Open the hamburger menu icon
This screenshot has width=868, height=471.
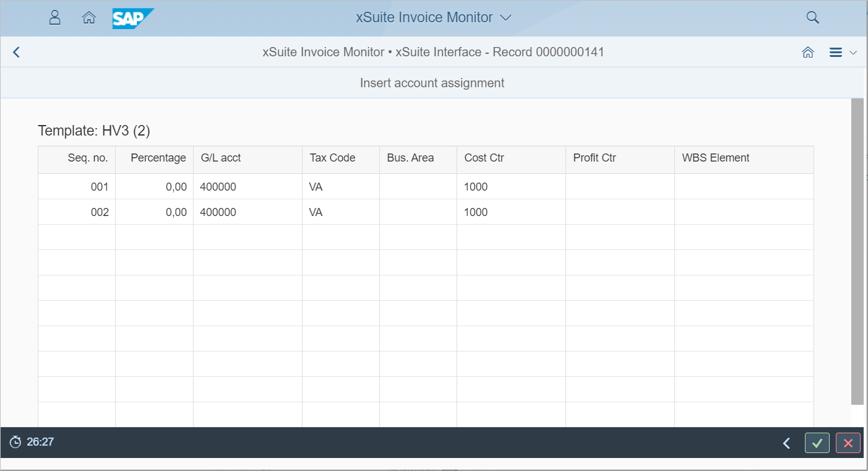pyautogui.click(x=835, y=53)
